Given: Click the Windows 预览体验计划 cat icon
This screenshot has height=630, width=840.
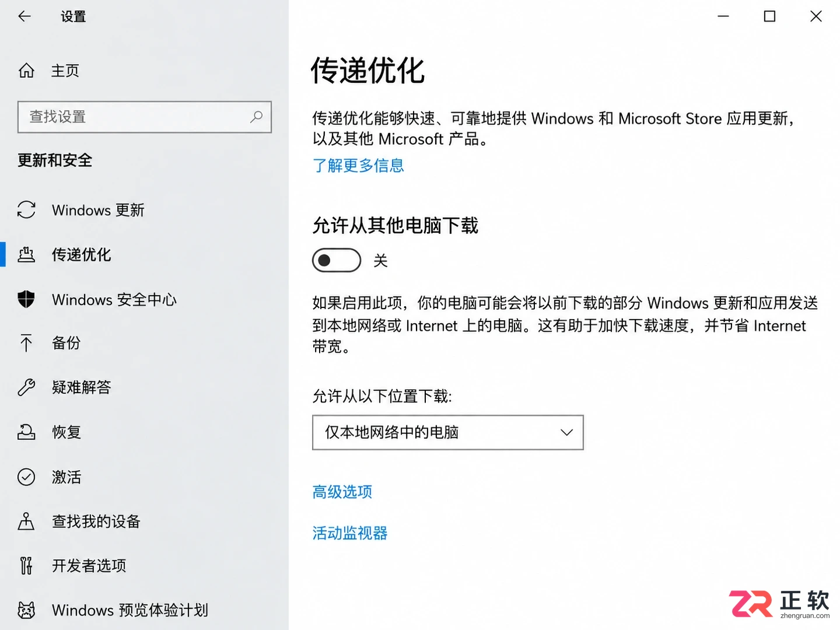Looking at the screenshot, I should [26, 610].
